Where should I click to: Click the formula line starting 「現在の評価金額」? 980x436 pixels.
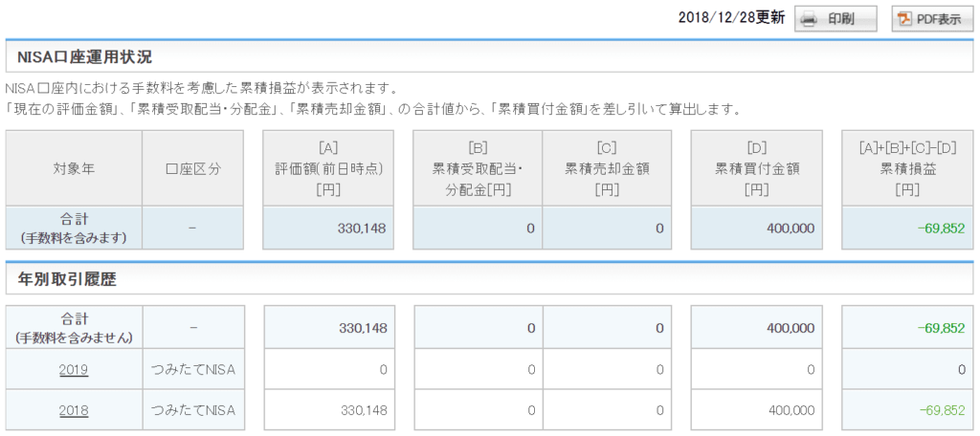pos(372,109)
